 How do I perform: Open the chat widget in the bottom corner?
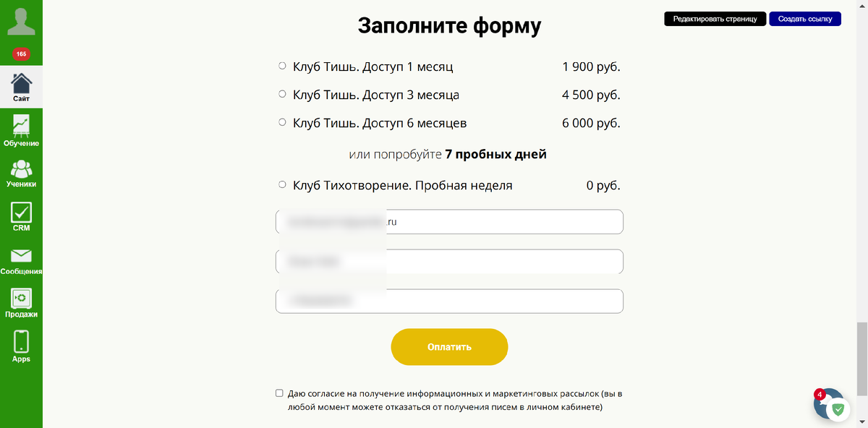point(829,403)
